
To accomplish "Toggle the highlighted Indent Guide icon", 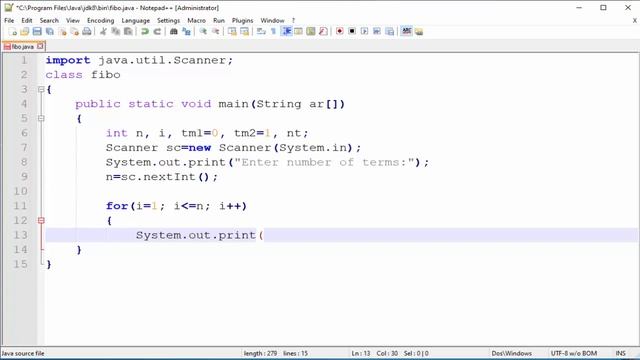I will pos(287,31).
